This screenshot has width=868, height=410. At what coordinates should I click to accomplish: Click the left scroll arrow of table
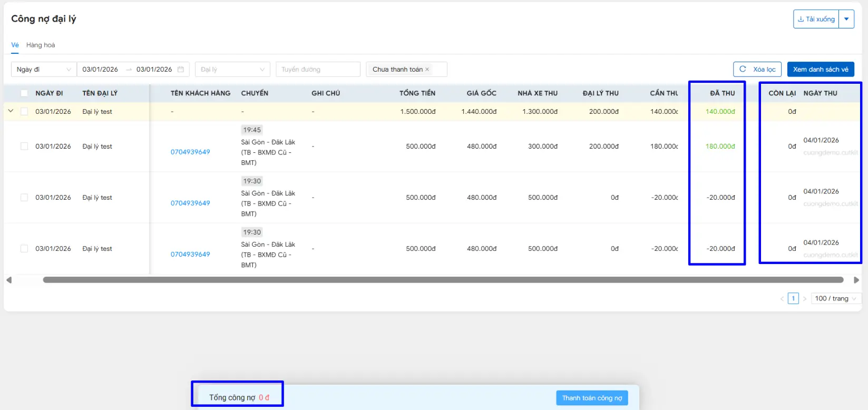[x=9, y=280]
